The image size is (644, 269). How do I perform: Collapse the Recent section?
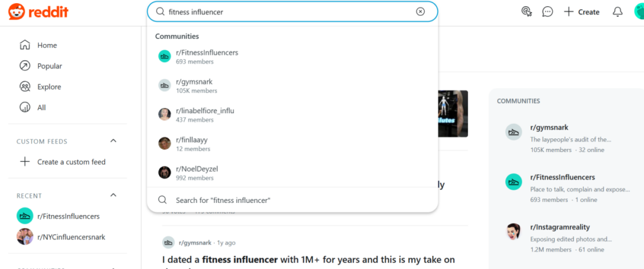pyautogui.click(x=113, y=195)
